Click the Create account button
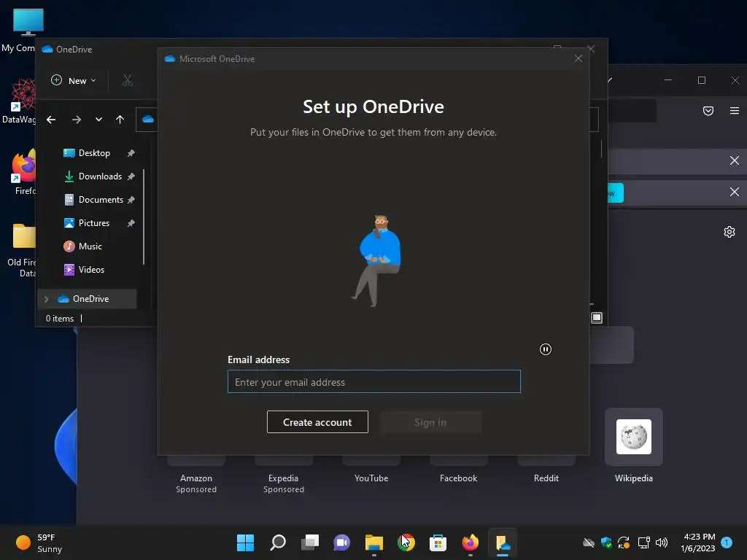The width and height of the screenshot is (747, 560). click(x=317, y=422)
